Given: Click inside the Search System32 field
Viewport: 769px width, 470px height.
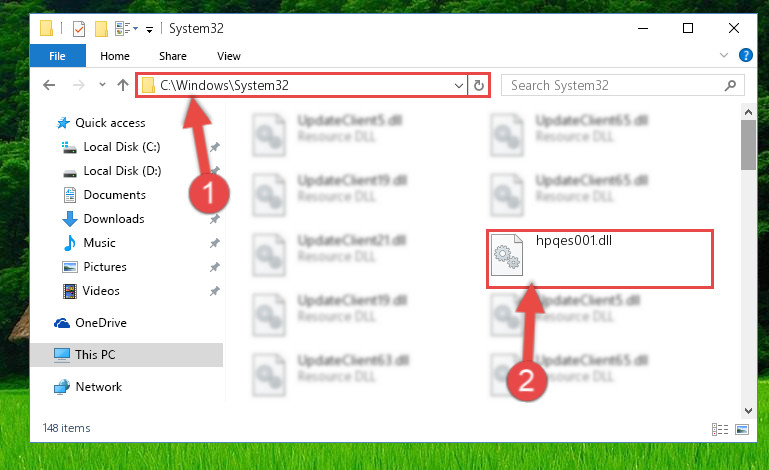Looking at the screenshot, I should pyautogui.click(x=613, y=85).
